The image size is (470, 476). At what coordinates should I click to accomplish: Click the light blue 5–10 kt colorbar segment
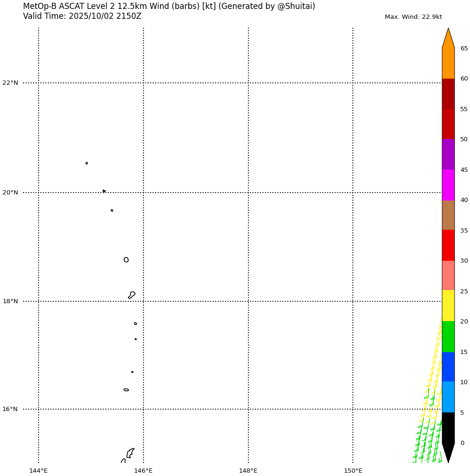[448, 397]
